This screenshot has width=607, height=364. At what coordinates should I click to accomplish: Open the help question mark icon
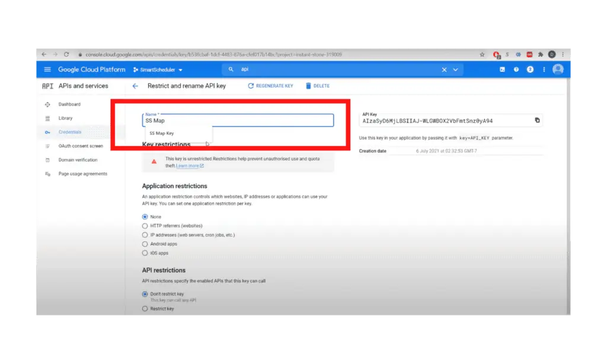point(516,70)
